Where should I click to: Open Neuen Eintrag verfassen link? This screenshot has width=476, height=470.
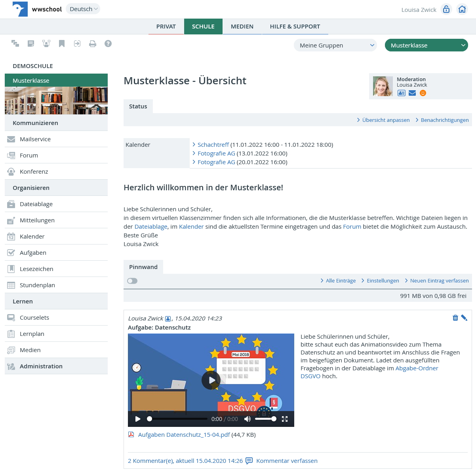tap(439, 281)
